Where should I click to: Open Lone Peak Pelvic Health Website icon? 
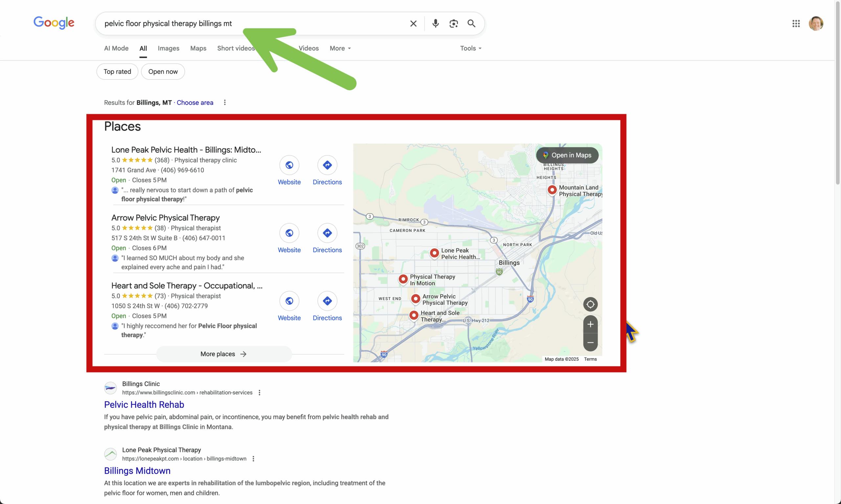[289, 165]
